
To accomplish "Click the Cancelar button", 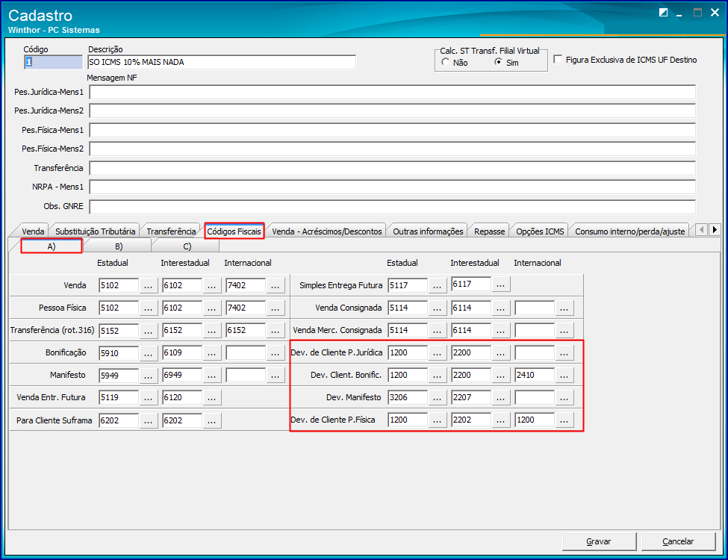I will [x=678, y=541].
